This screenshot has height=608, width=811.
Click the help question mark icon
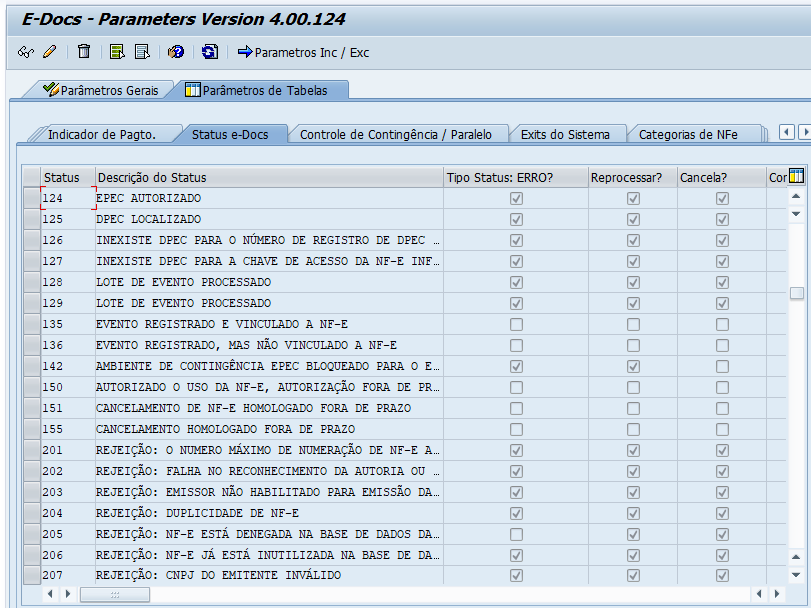pyautogui.click(x=176, y=52)
